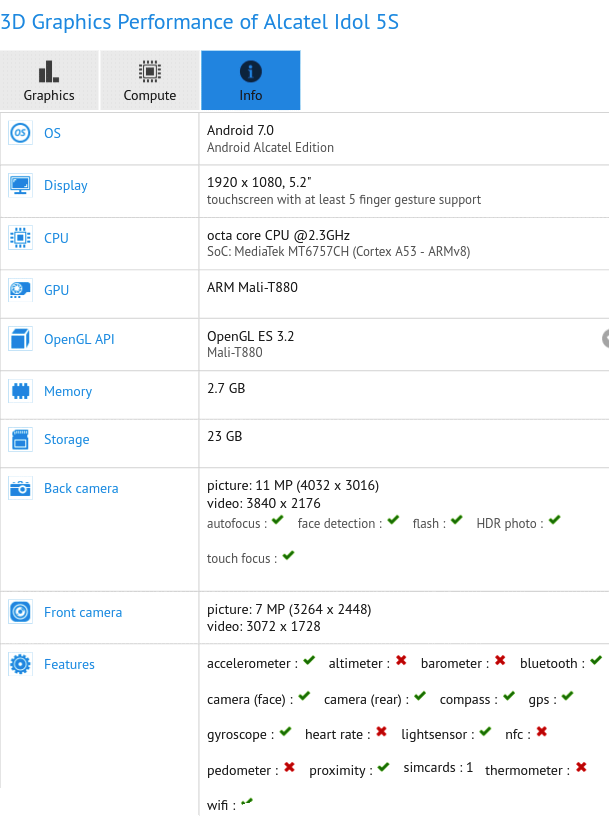Click the Back camera icon
Viewport: 609px width, 819px height.
click(20, 488)
